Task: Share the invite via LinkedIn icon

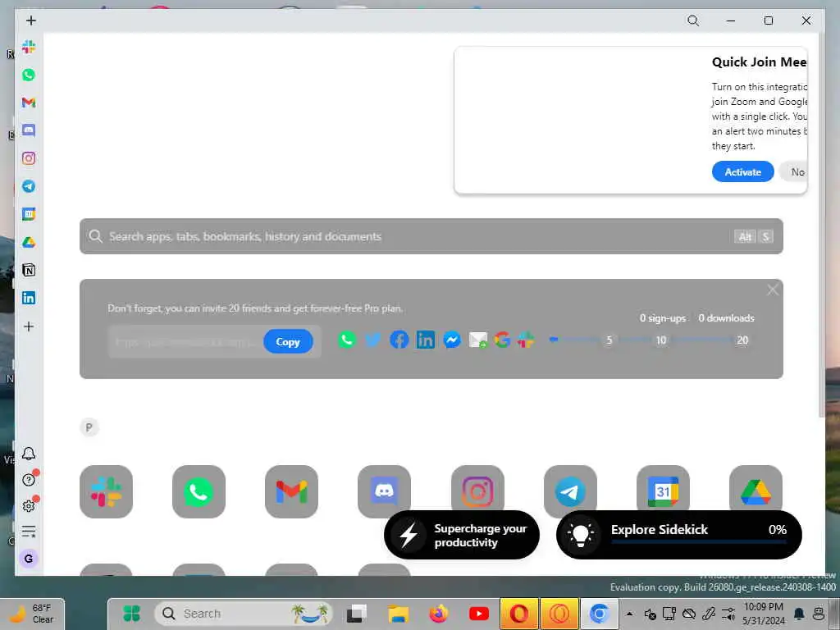Action: [x=426, y=340]
